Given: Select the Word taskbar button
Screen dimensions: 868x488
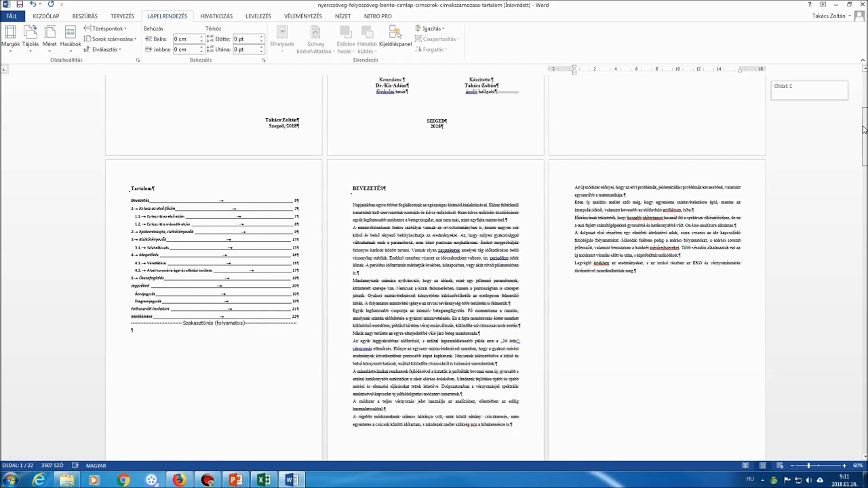Looking at the screenshot, I should pyautogui.click(x=292, y=480).
